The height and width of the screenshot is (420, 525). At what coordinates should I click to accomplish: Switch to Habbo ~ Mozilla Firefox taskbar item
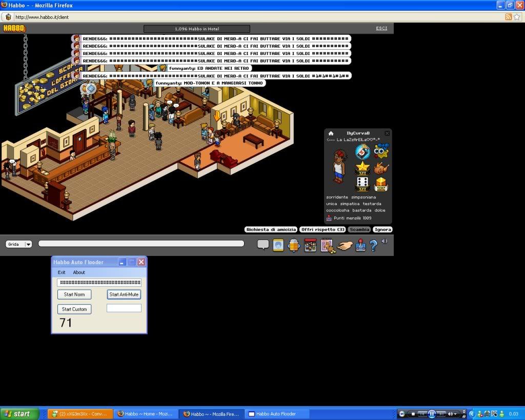click(x=212, y=414)
